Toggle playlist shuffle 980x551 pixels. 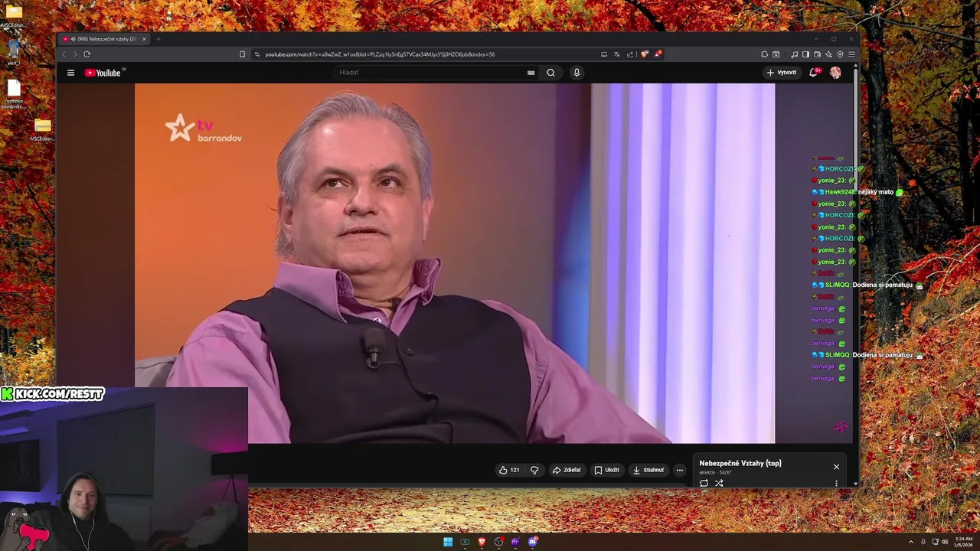(x=719, y=483)
